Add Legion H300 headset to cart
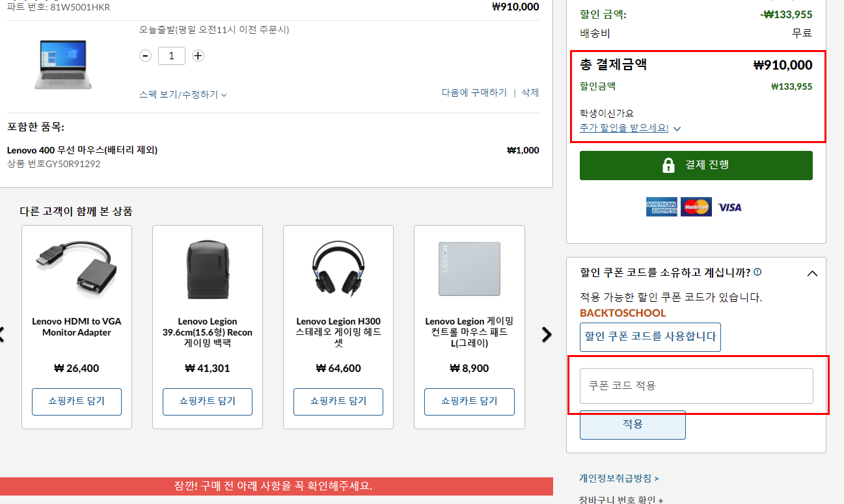 [338, 402]
